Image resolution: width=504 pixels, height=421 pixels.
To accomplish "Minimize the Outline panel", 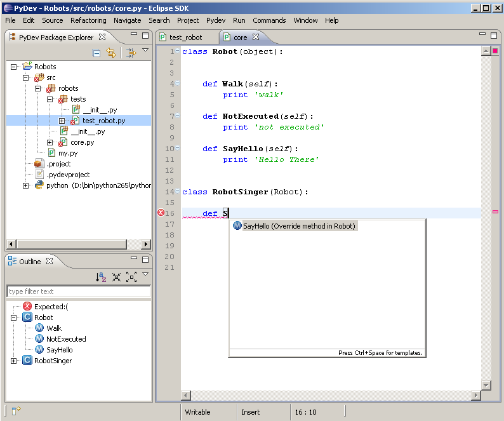I will 134,258.
